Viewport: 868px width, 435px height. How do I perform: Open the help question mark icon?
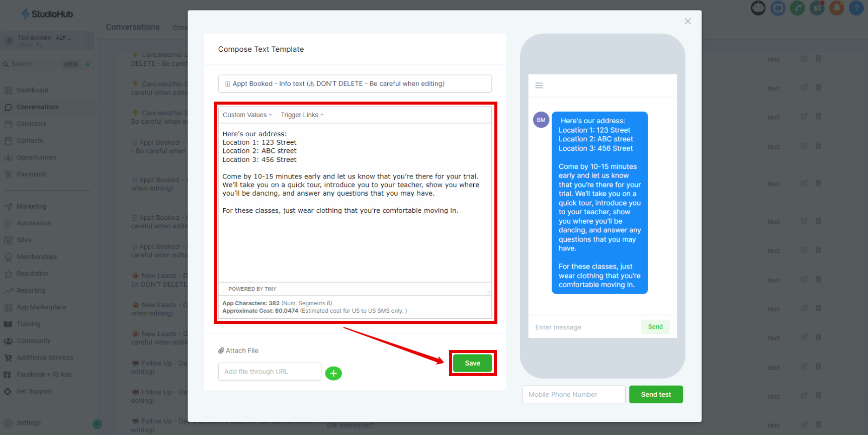coord(856,8)
